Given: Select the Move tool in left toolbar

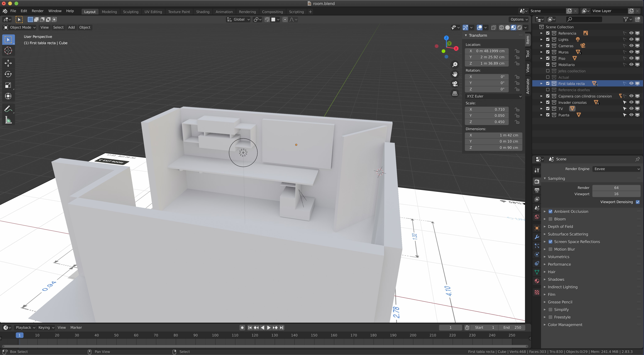Looking at the screenshot, I should click(x=8, y=63).
